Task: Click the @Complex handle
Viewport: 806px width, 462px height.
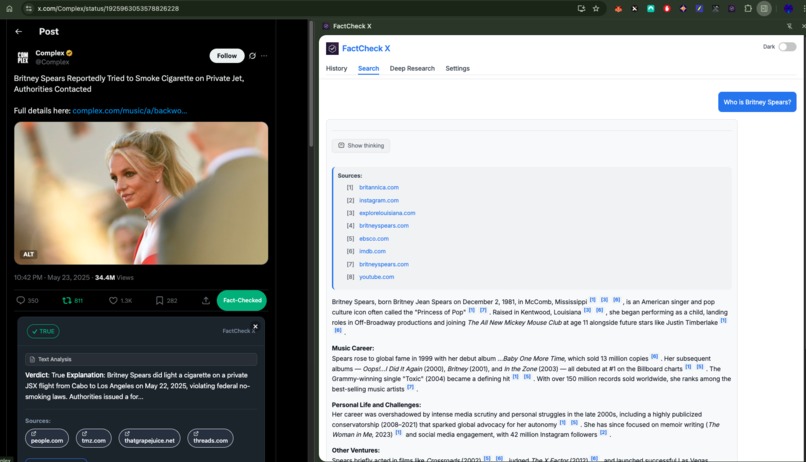Action: (52, 62)
